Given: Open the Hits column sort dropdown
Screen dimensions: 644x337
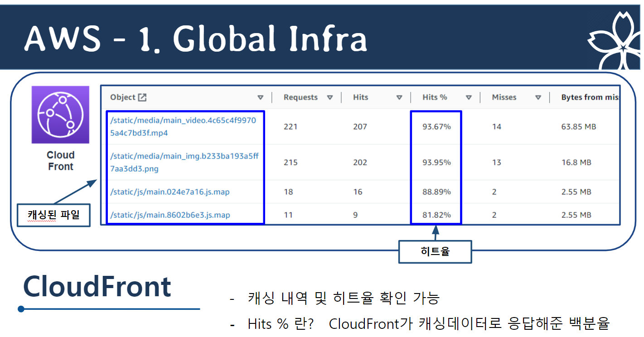Looking at the screenshot, I should click(x=399, y=97).
